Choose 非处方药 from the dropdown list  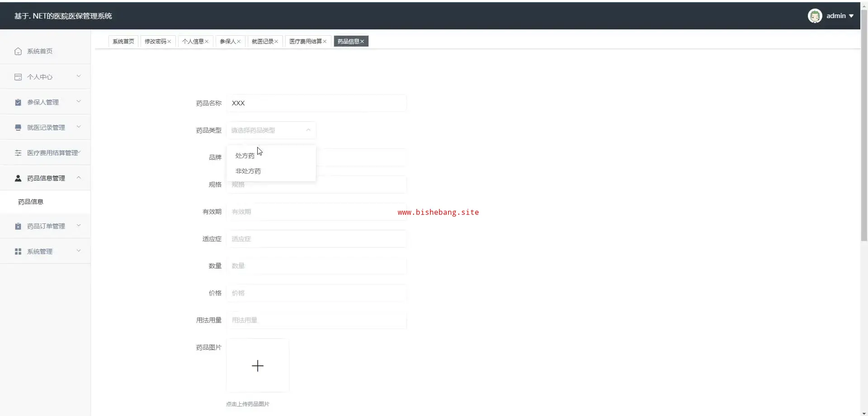point(271,171)
